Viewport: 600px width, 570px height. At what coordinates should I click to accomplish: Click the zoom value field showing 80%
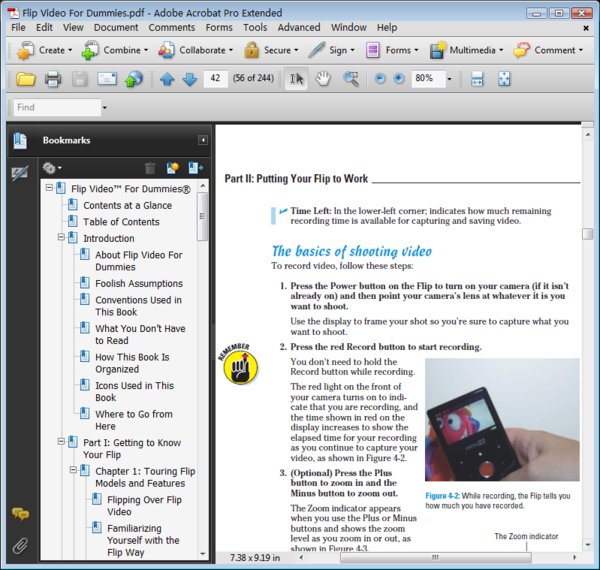tap(429, 79)
